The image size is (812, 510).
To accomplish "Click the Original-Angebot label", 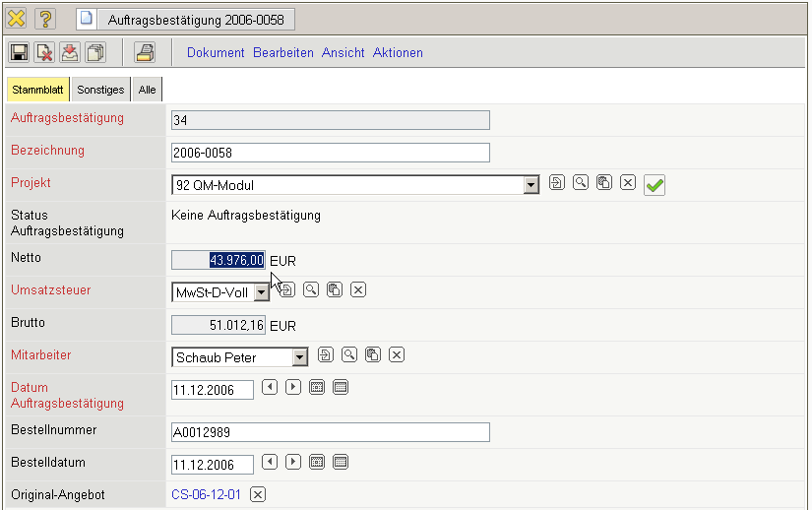I will [x=58, y=495].
